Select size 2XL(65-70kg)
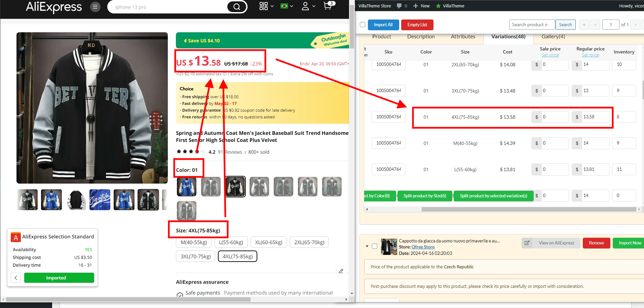This screenshot has height=308, width=644. 309,242
